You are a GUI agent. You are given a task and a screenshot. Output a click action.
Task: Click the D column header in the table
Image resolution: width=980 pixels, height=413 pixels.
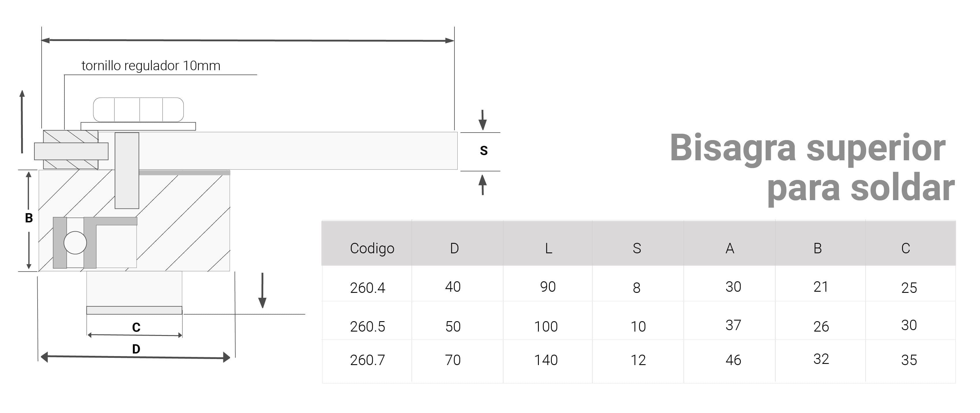454,248
